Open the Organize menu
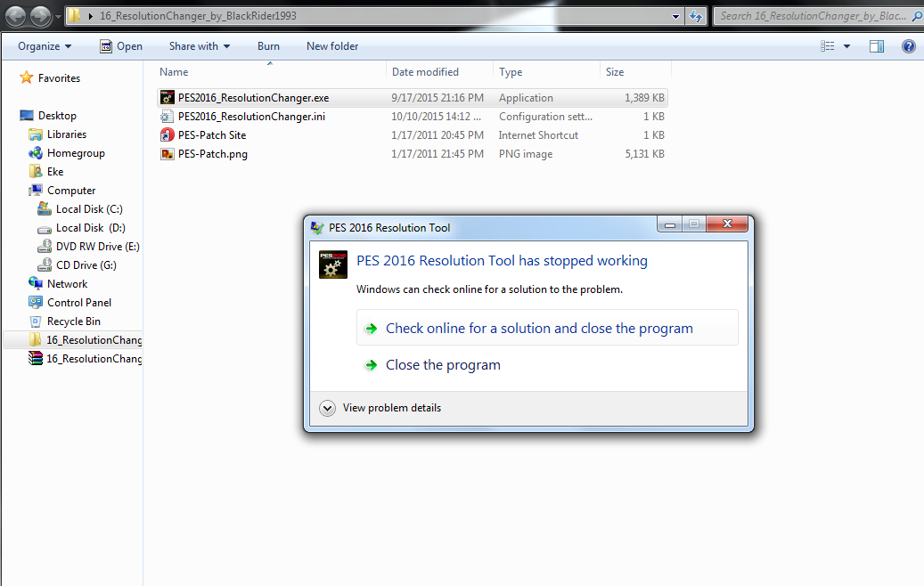Viewport: 924px width, 586px height. click(45, 46)
